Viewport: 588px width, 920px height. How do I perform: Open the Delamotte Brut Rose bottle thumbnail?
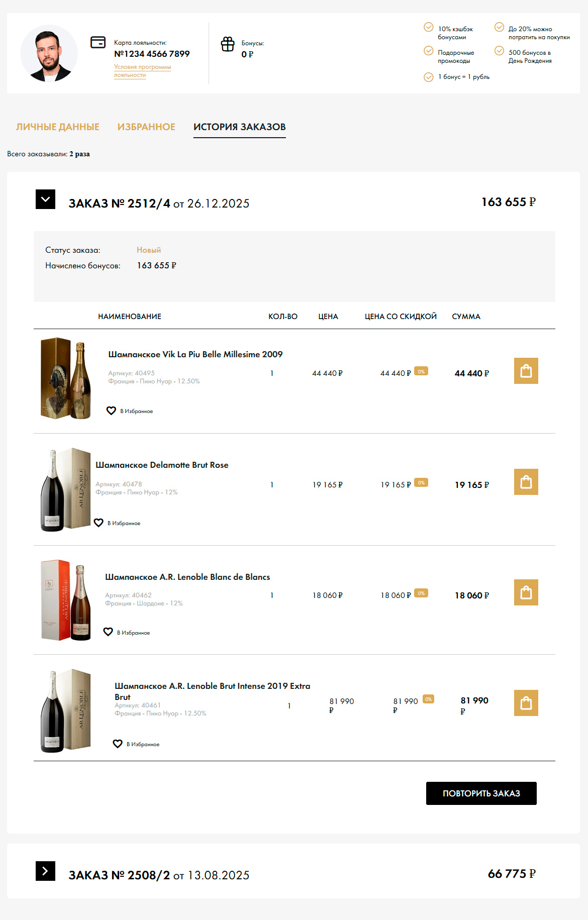[x=65, y=489]
